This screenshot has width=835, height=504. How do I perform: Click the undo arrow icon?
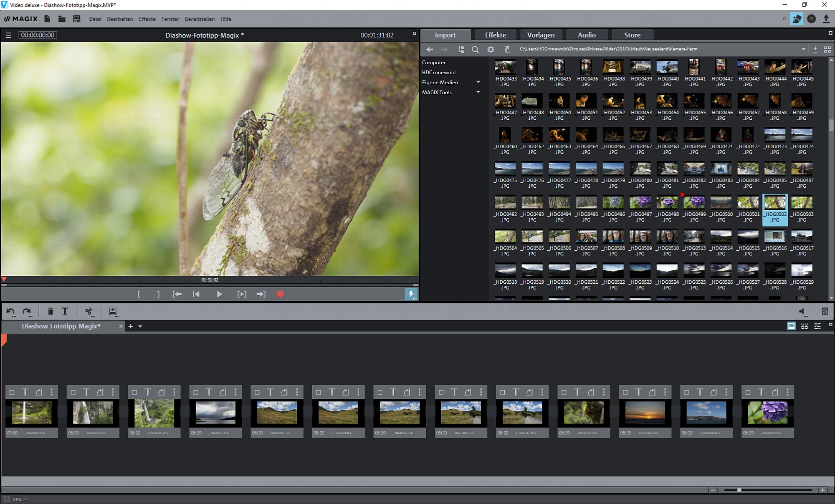point(10,311)
